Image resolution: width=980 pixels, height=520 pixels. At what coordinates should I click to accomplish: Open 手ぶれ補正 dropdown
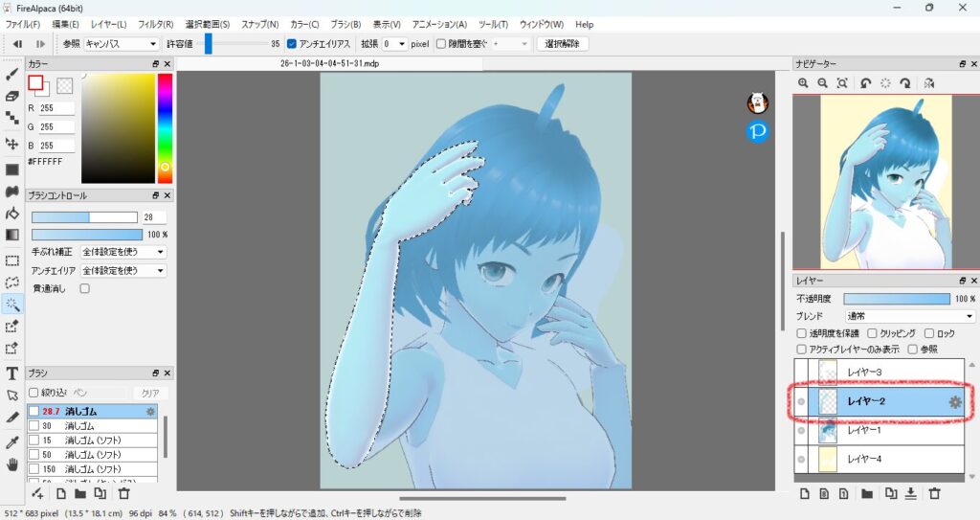click(x=123, y=252)
